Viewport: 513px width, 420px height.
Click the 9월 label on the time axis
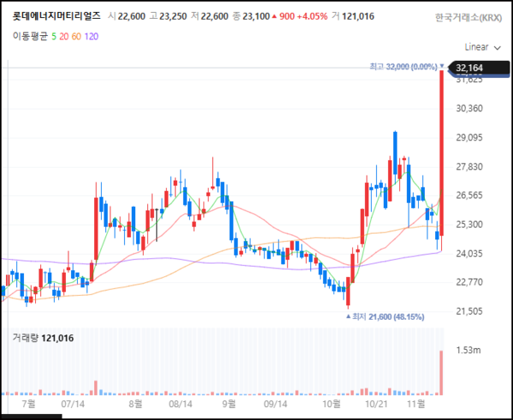pyautogui.click(x=228, y=402)
